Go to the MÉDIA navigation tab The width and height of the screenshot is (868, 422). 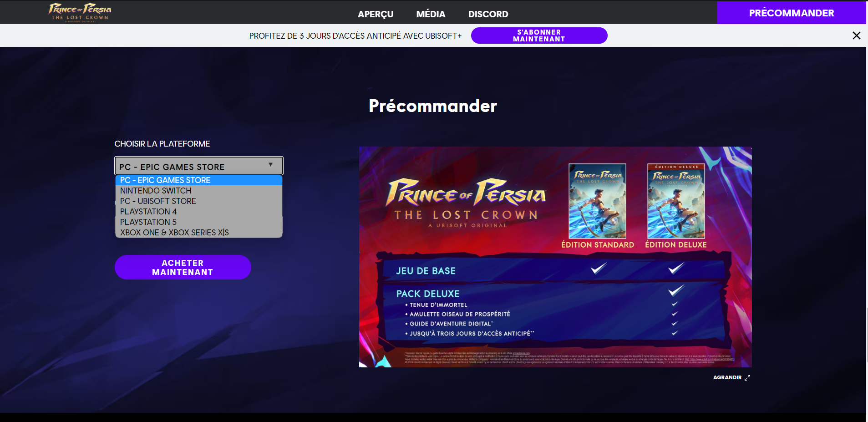pyautogui.click(x=431, y=14)
